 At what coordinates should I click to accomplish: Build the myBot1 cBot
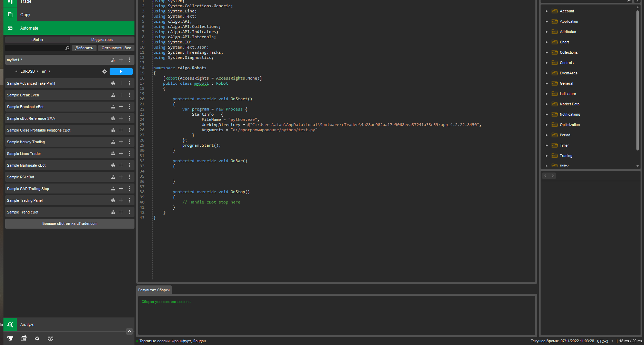point(113,60)
